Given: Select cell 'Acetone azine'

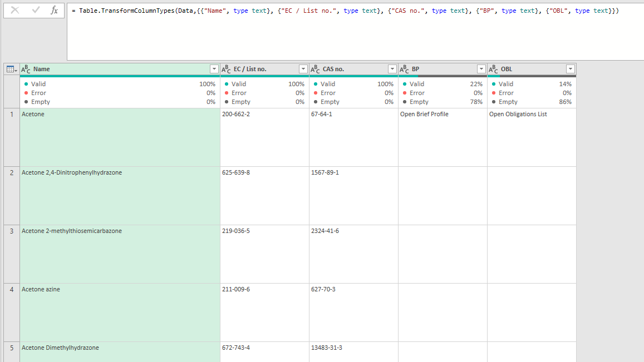Looking at the screenshot, I should coord(120,313).
